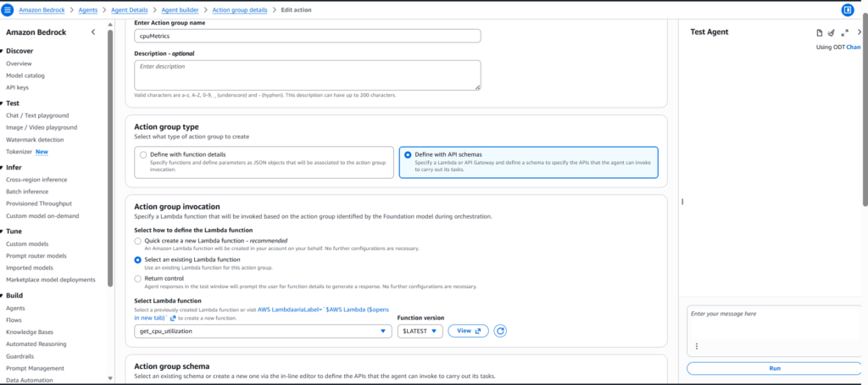Open the $LATEST function version dropdown
868x385 pixels.
pos(420,331)
